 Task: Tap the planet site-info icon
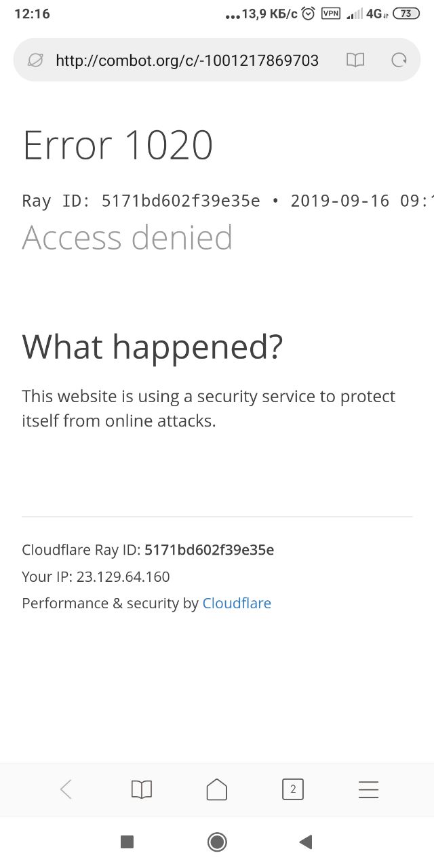tap(35, 60)
